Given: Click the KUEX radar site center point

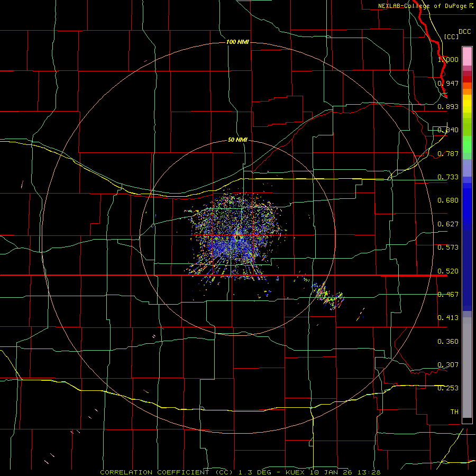Looking at the screenshot, I should tap(237, 237).
